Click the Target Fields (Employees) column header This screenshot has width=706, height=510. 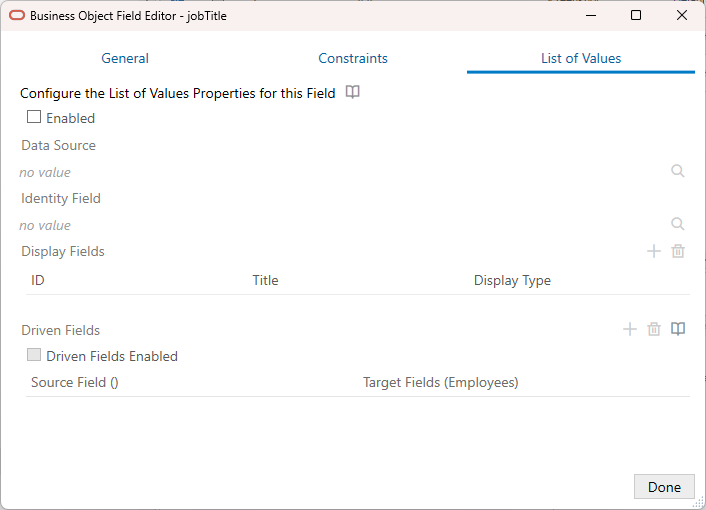click(x=441, y=382)
